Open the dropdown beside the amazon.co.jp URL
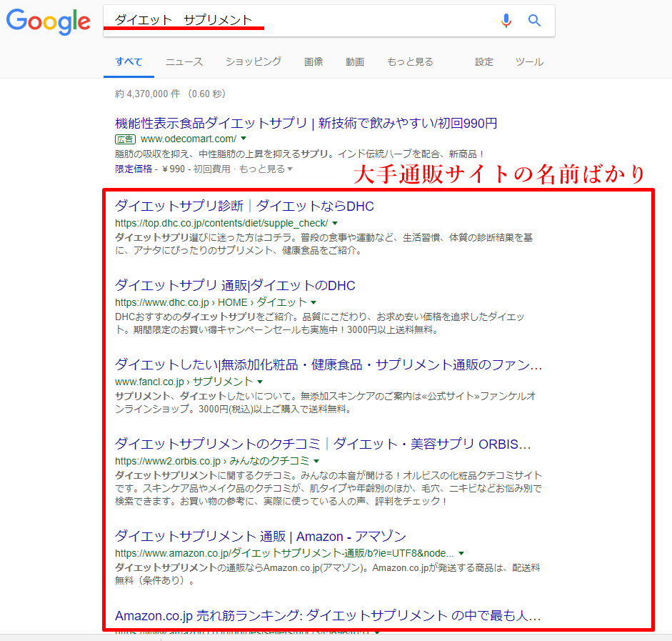Viewport: 672px width, 641px height. [461, 553]
